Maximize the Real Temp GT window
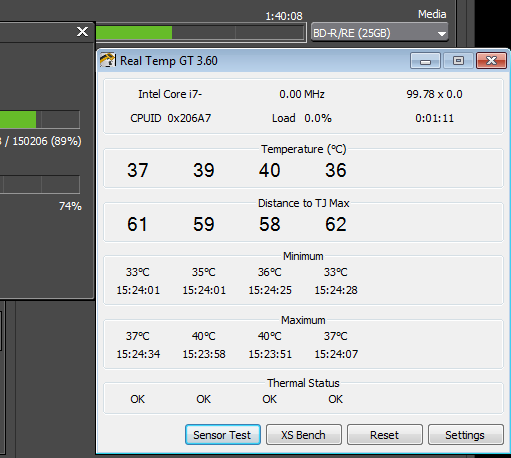 point(458,61)
